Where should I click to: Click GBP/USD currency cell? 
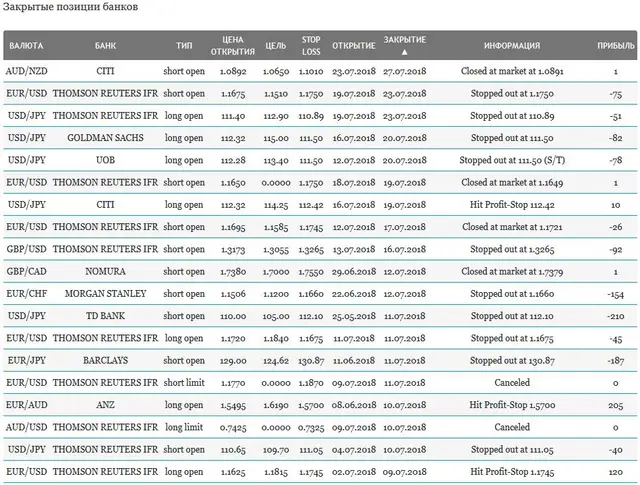(27, 249)
